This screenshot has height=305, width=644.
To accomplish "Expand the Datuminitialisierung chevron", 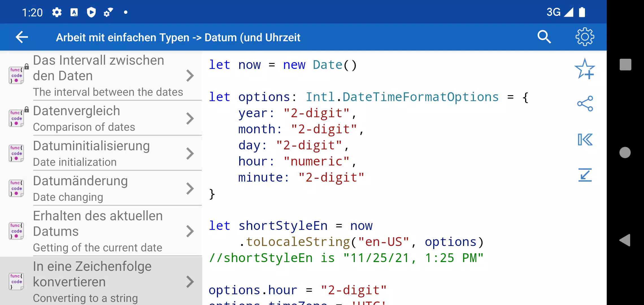I will click(x=190, y=154).
